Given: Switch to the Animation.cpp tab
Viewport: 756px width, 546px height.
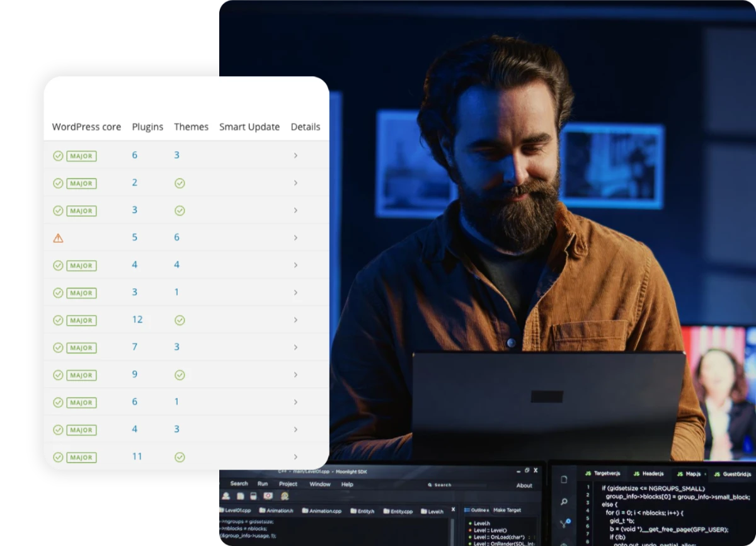Looking at the screenshot, I should pyautogui.click(x=322, y=511).
